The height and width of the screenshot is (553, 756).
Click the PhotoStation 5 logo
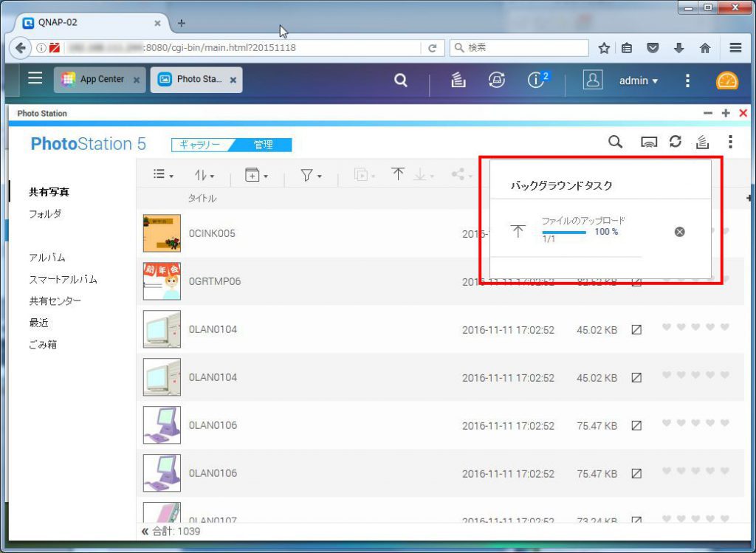pyautogui.click(x=89, y=144)
